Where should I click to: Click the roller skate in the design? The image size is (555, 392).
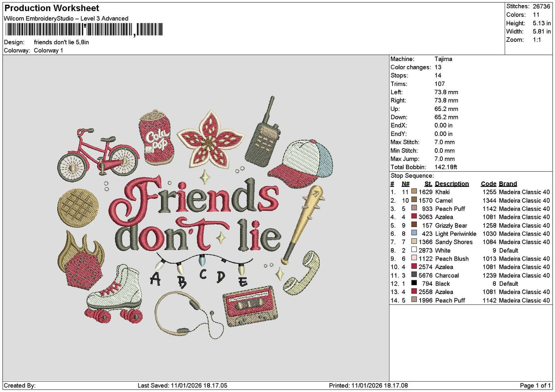coord(114,293)
